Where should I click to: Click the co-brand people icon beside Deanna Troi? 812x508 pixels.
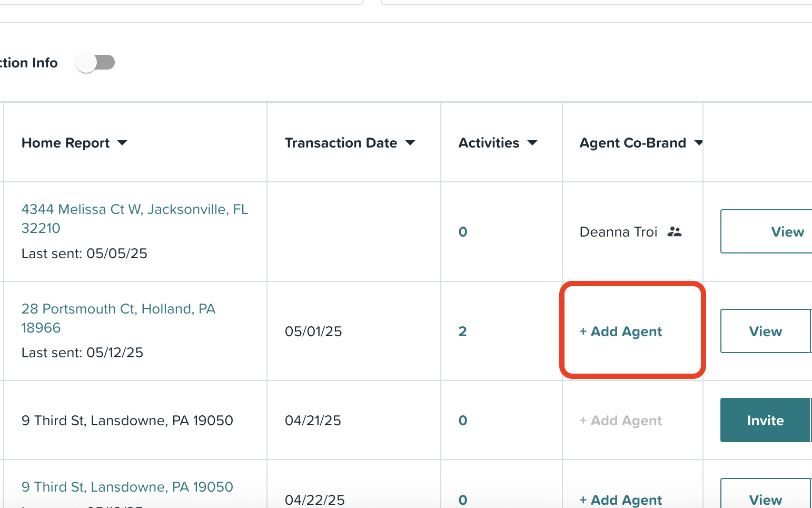point(675,232)
